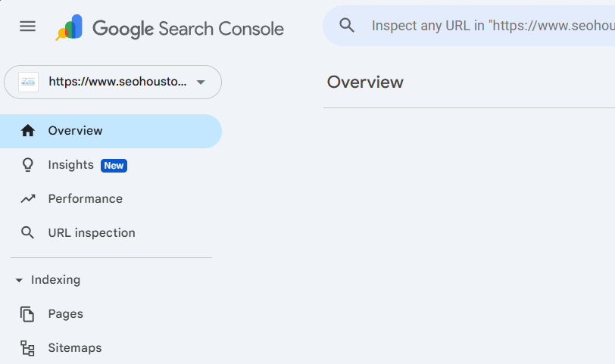Collapse the Indexing section
Viewport: 615px width, 364px height.
19,280
